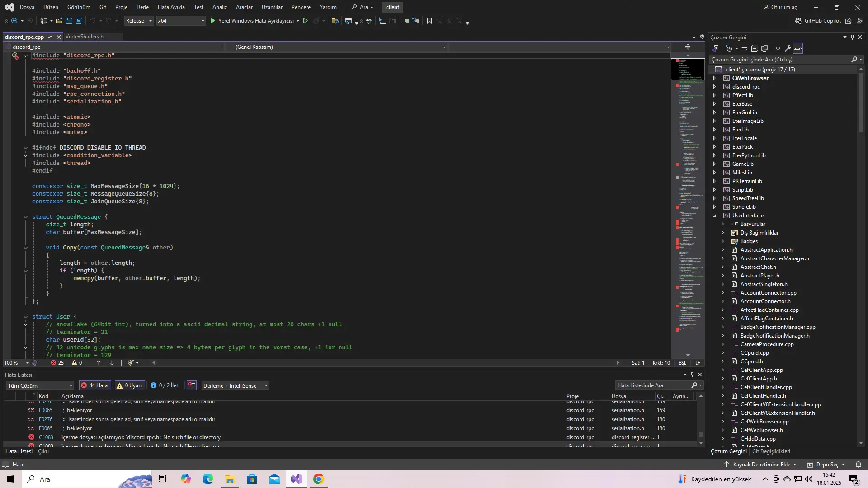Viewport: 868px width, 488px height.
Task: Click the sync with active document icon
Action: coord(744,48)
